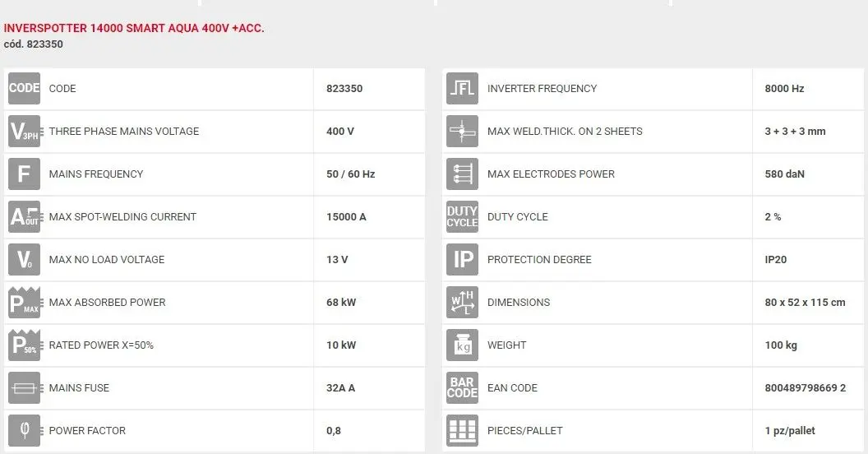Click the mains frequency F icon
Viewport: 868px width, 454px height.
point(24,174)
